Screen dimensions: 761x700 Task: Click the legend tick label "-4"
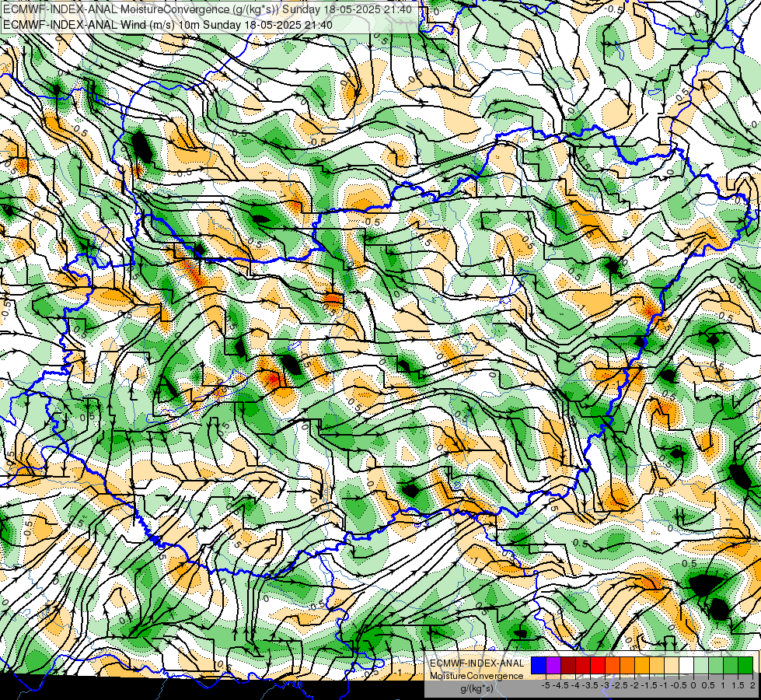(x=575, y=685)
